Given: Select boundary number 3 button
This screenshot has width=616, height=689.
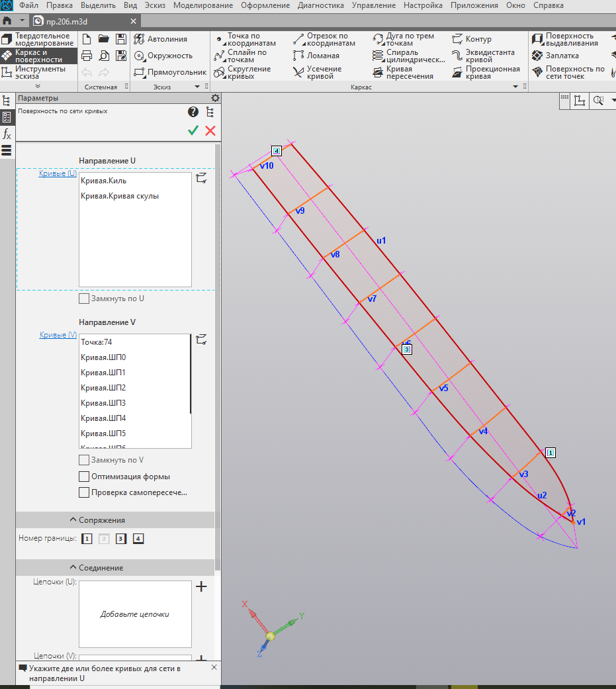Looking at the screenshot, I should click(121, 539).
